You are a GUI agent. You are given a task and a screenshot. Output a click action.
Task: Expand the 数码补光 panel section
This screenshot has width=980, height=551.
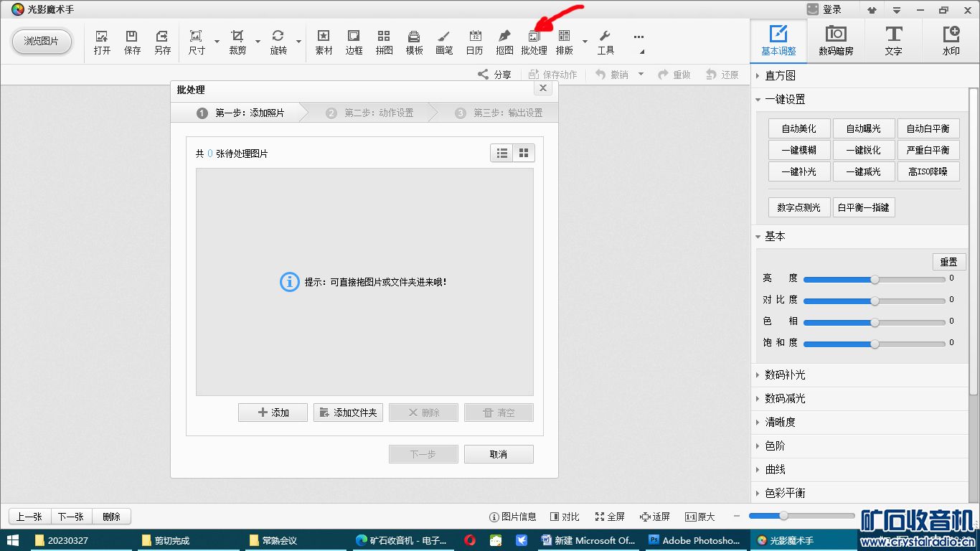pos(785,375)
